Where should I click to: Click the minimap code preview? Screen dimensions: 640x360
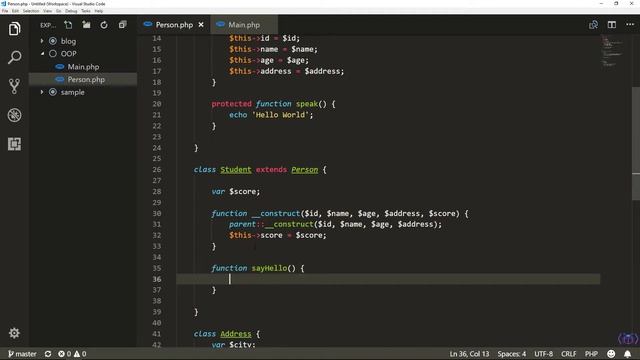611,51
